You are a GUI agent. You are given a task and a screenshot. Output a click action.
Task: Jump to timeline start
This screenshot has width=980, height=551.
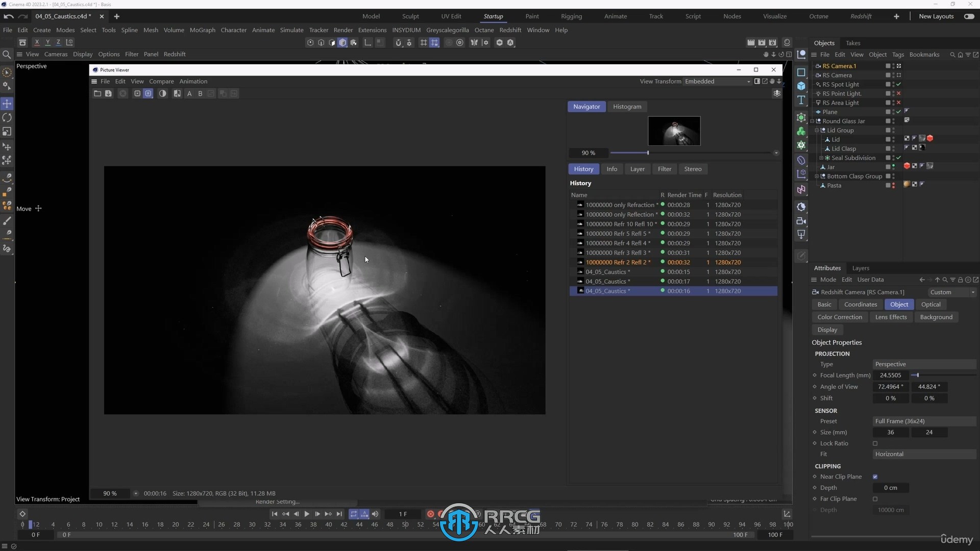pos(275,514)
